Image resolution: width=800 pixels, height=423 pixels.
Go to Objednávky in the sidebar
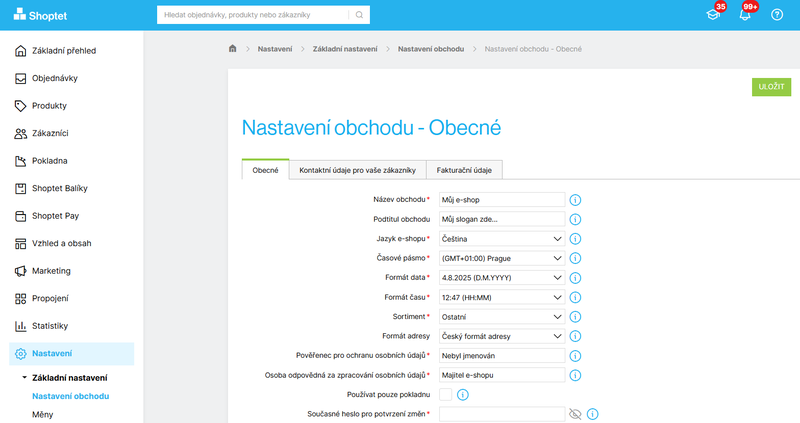[x=55, y=78]
